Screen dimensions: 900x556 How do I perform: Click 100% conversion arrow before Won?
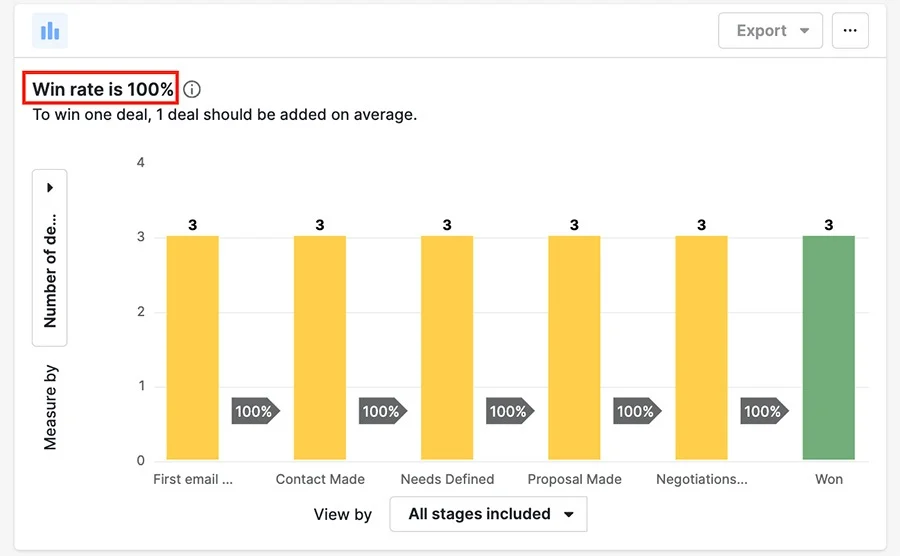tap(765, 411)
